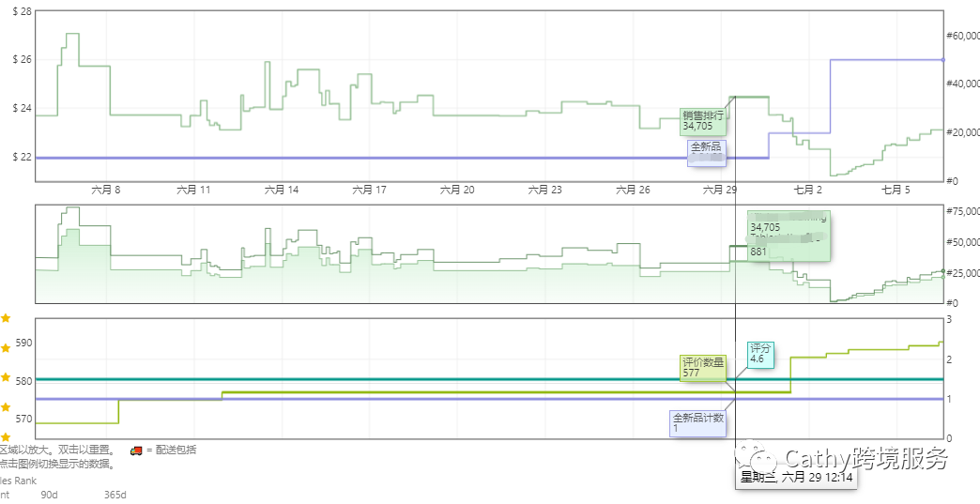Click the red delivery truck icon
Image resolution: width=980 pixels, height=504 pixels.
pyautogui.click(x=136, y=450)
